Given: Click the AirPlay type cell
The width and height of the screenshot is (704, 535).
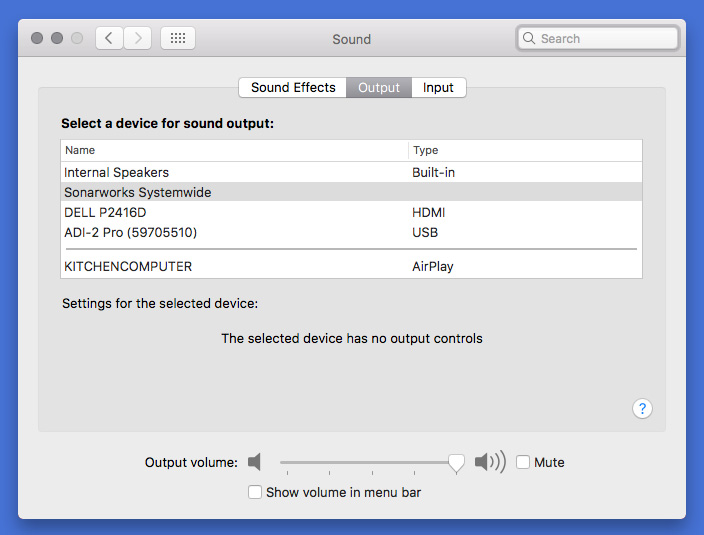Looking at the screenshot, I should [x=433, y=266].
